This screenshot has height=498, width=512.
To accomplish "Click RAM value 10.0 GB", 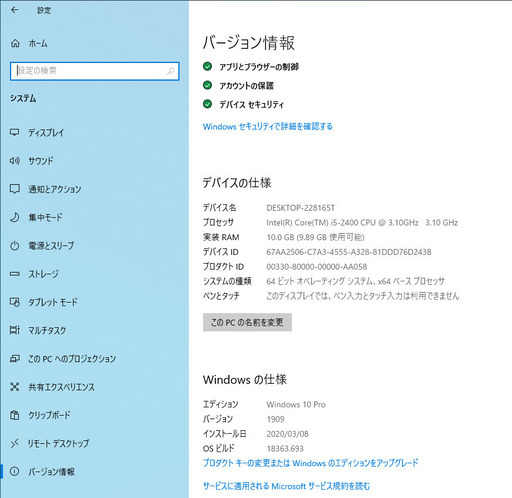I will (315, 237).
